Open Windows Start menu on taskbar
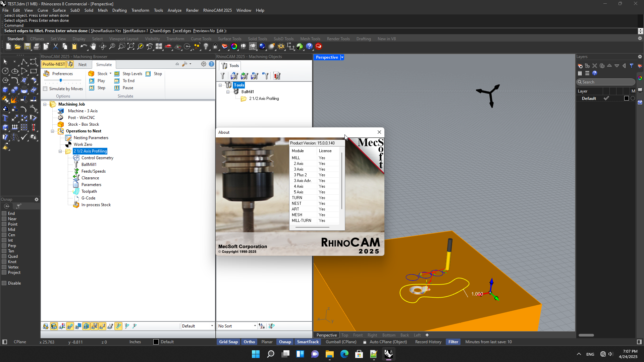This screenshot has height=362, width=644. pyautogui.click(x=256, y=354)
